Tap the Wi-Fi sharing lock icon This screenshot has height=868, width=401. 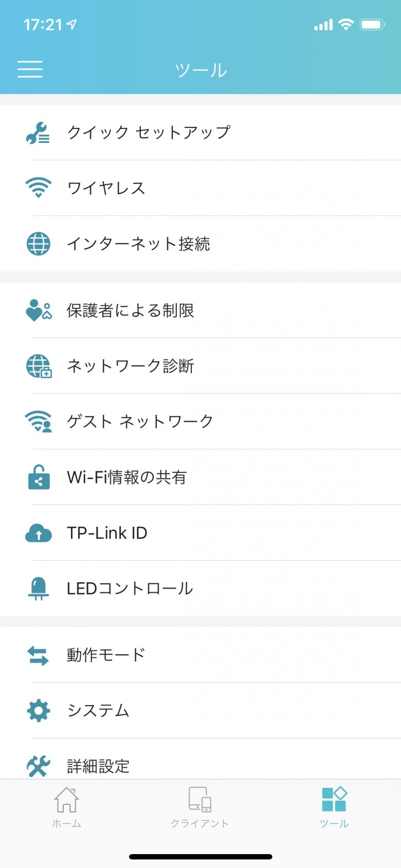point(39,477)
